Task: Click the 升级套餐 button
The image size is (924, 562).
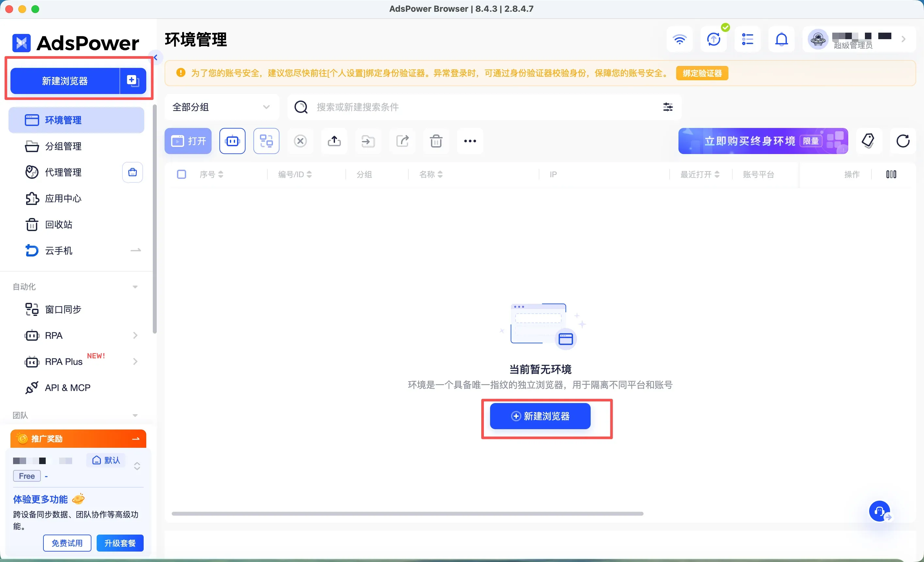Action: tap(120, 543)
